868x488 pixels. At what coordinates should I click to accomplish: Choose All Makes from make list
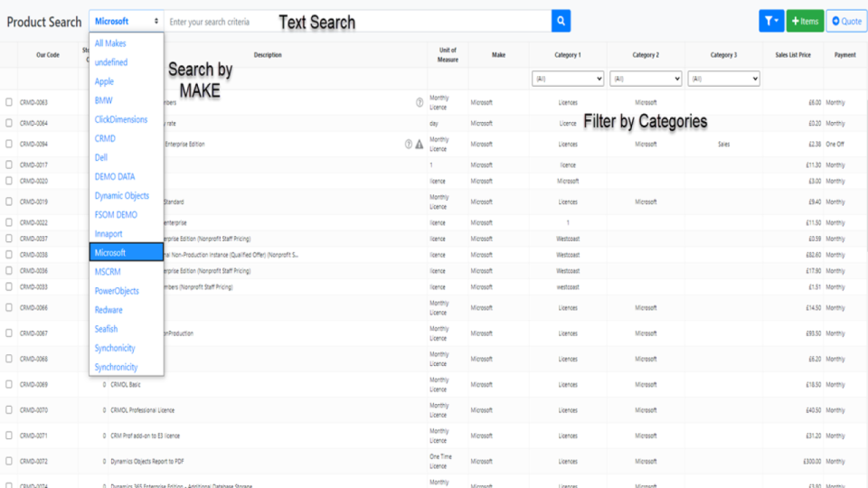110,43
